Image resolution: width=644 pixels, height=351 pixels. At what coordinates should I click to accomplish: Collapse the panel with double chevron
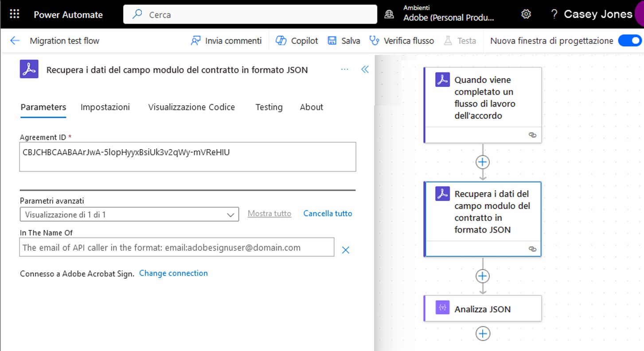coord(365,69)
